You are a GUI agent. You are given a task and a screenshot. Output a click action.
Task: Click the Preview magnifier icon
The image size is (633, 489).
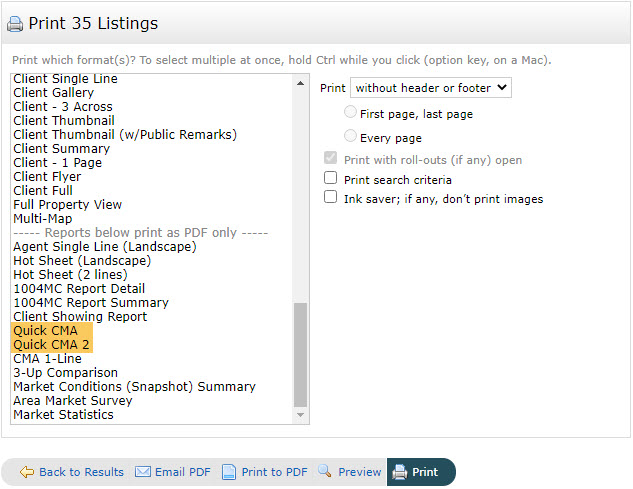(x=325, y=471)
